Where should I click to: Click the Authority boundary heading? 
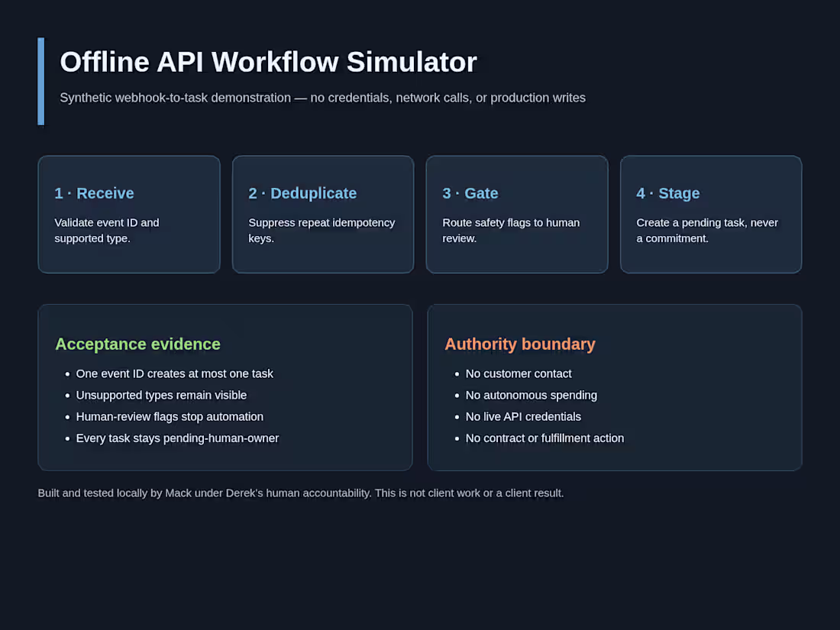(519, 344)
